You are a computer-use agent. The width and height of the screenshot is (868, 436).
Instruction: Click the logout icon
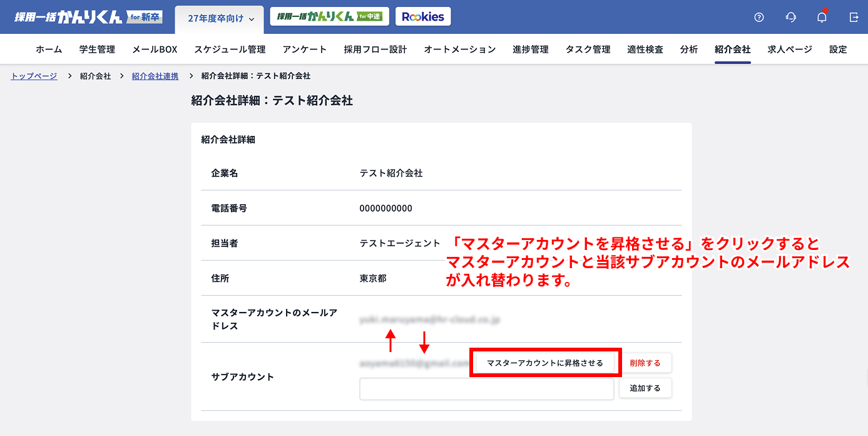point(854,18)
